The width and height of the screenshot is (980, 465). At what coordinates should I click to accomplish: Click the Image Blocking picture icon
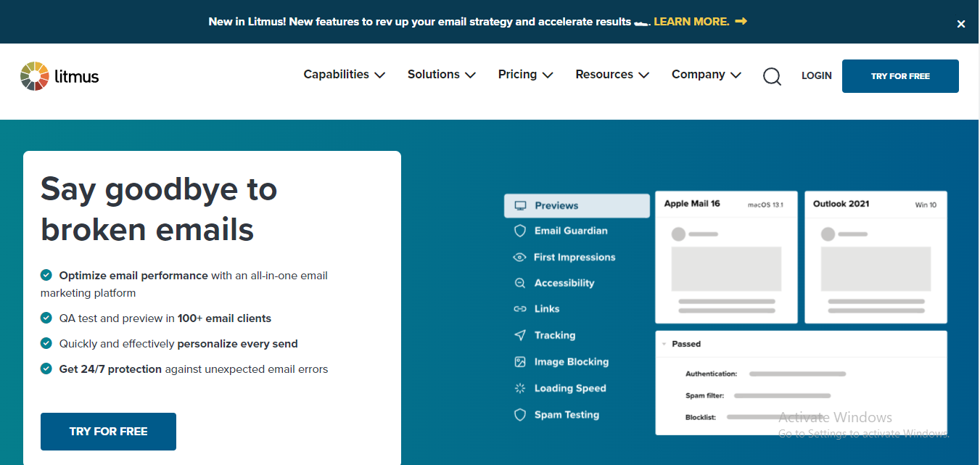pyautogui.click(x=520, y=362)
